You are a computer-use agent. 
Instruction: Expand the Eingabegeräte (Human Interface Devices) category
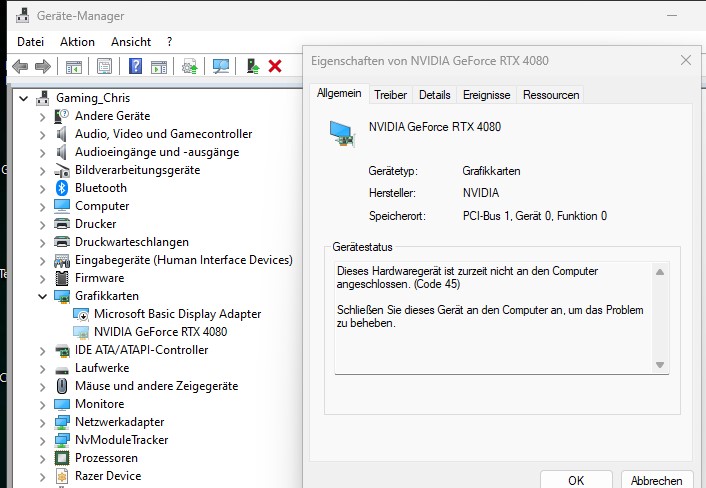point(42,261)
